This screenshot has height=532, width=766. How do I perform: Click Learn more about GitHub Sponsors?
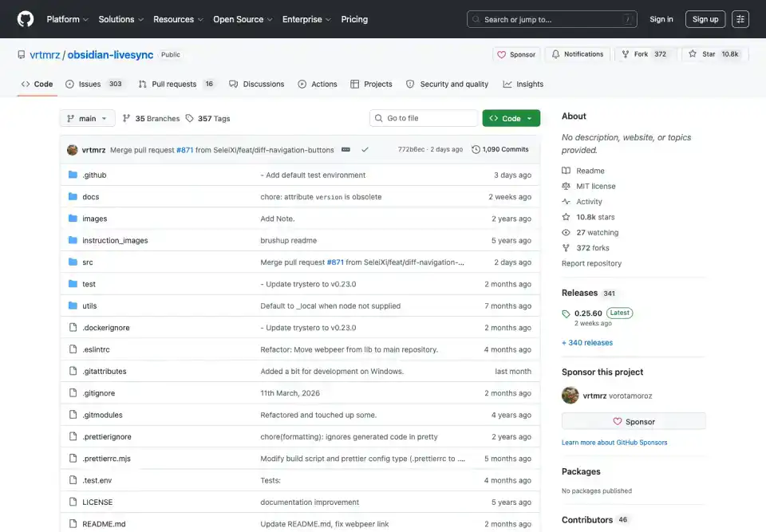point(614,442)
